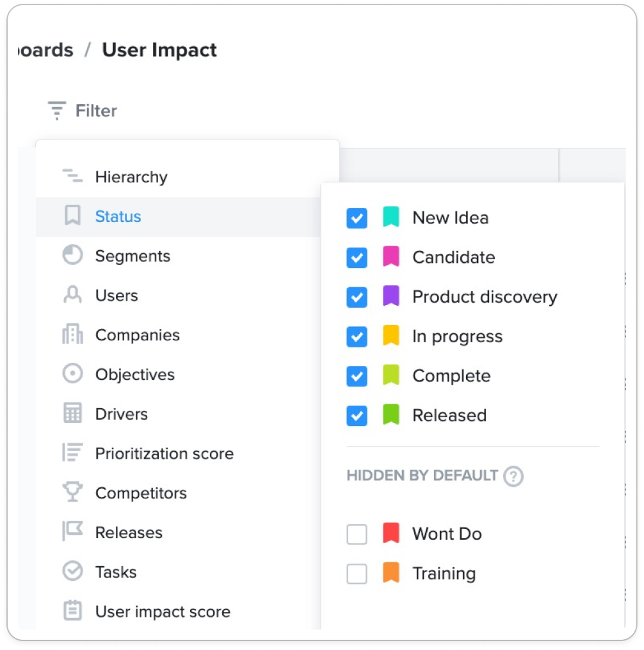This screenshot has width=644, height=650.
Task: Choose Tasks from the filter menu
Action: coord(179,572)
